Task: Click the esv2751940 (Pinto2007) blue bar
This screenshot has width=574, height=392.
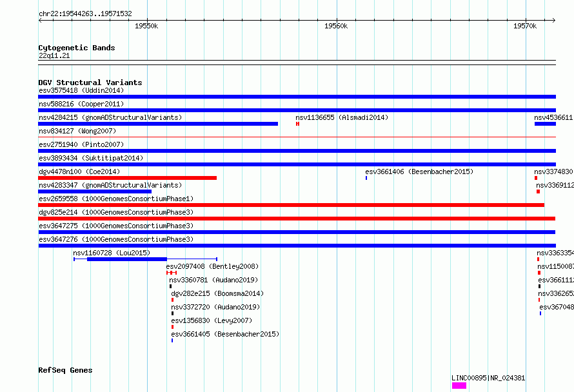Action: (x=297, y=151)
